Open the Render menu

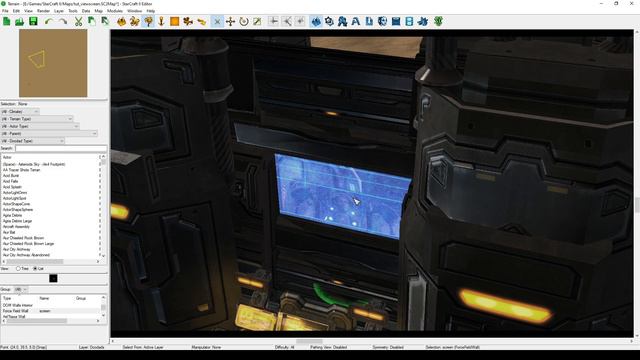click(43, 11)
